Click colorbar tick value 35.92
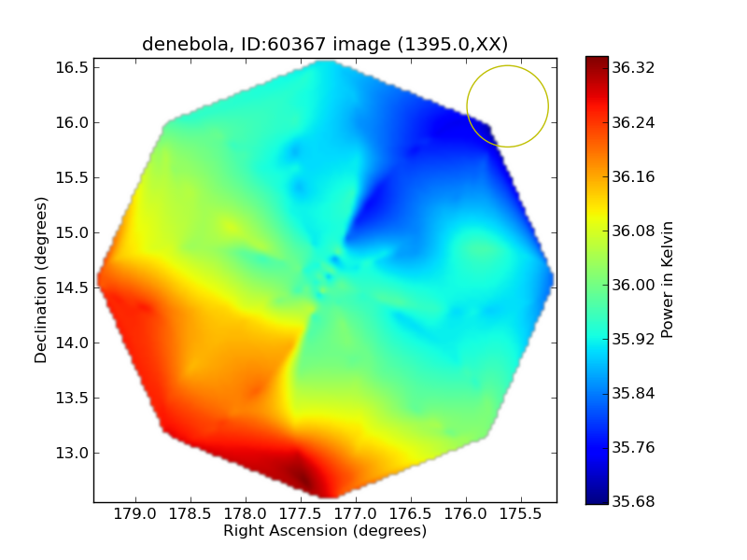 tap(633, 339)
